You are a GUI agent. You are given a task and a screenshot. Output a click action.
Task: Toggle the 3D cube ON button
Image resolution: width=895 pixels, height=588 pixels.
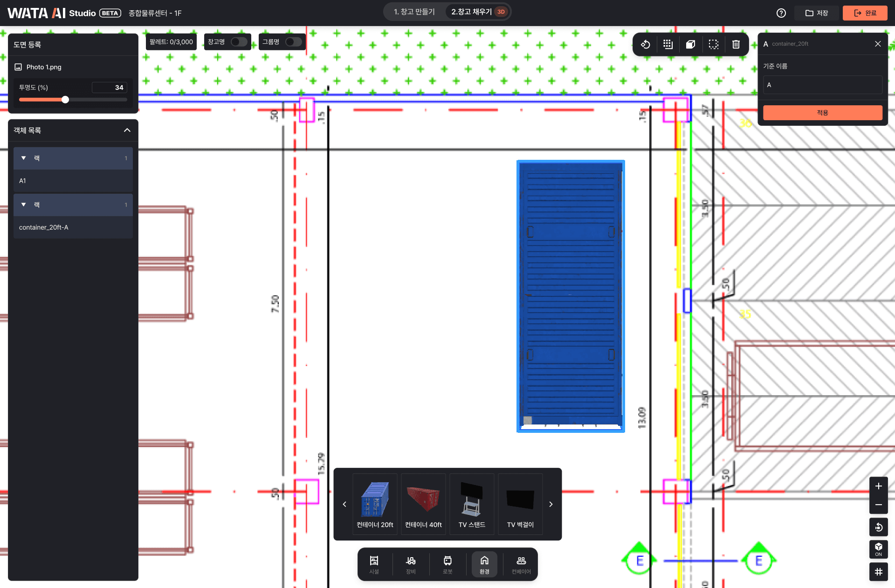click(x=878, y=549)
